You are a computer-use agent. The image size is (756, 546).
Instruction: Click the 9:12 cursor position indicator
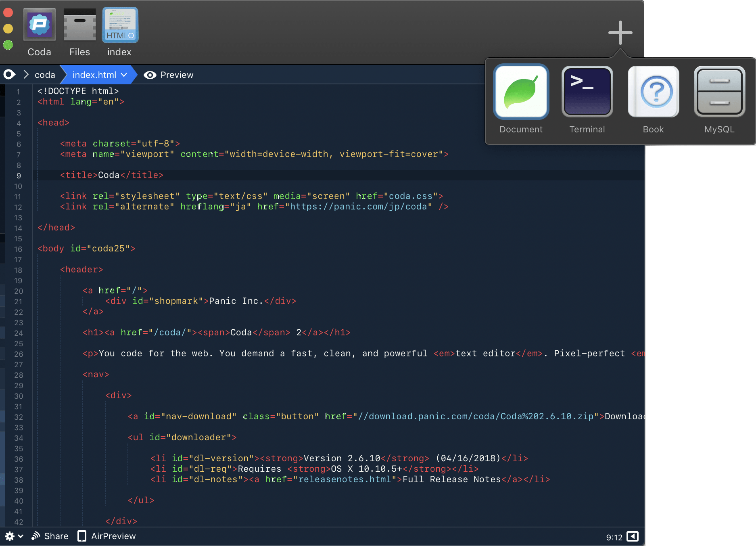point(614,537)
